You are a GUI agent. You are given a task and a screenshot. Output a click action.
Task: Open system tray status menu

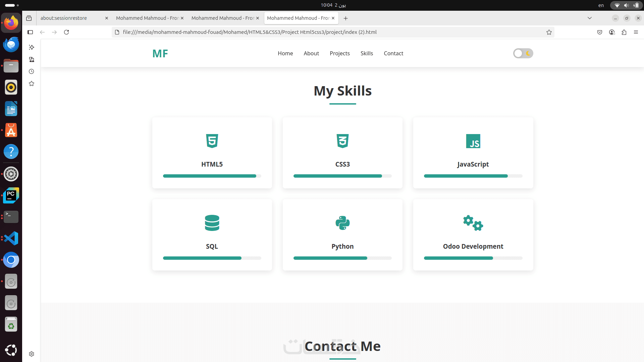(626, 5)
